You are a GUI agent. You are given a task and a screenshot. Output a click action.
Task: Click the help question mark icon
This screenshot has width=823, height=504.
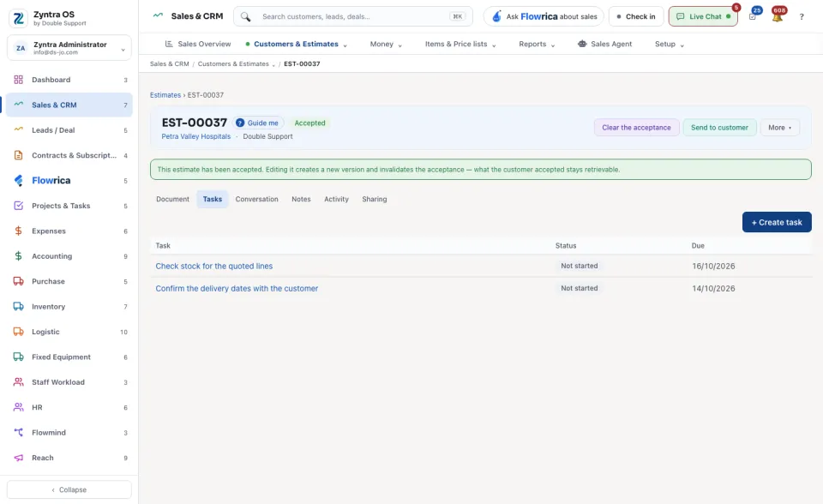tap(802, 17)
